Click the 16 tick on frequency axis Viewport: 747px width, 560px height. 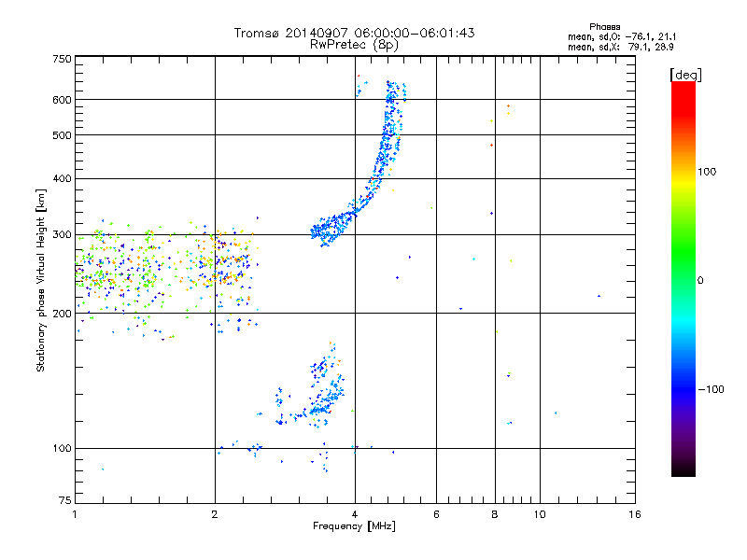pos(633,514)
